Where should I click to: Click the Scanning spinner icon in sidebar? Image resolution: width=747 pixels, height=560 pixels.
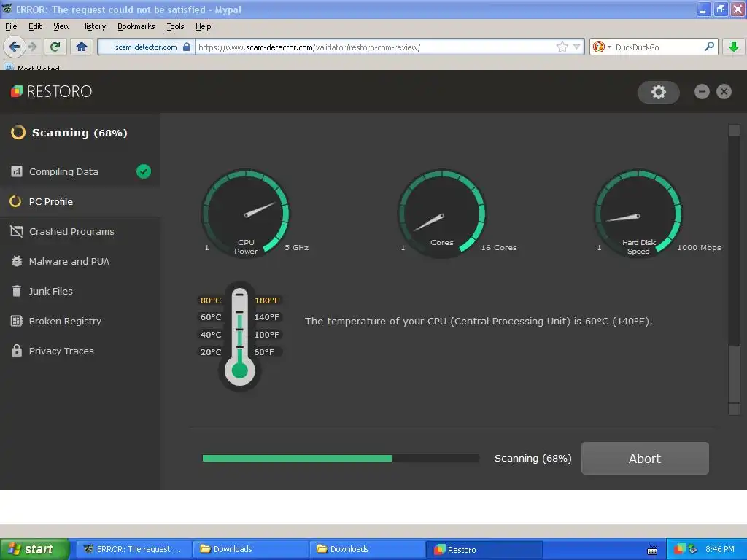18,133
